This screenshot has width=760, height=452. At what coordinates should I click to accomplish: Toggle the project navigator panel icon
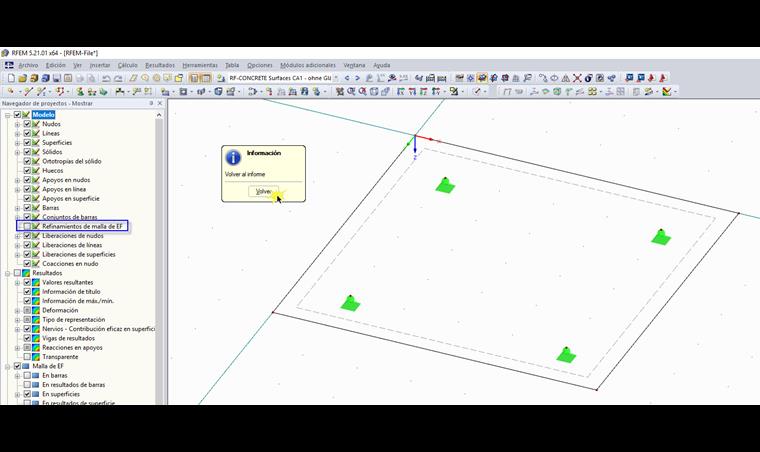coord(194,78)
